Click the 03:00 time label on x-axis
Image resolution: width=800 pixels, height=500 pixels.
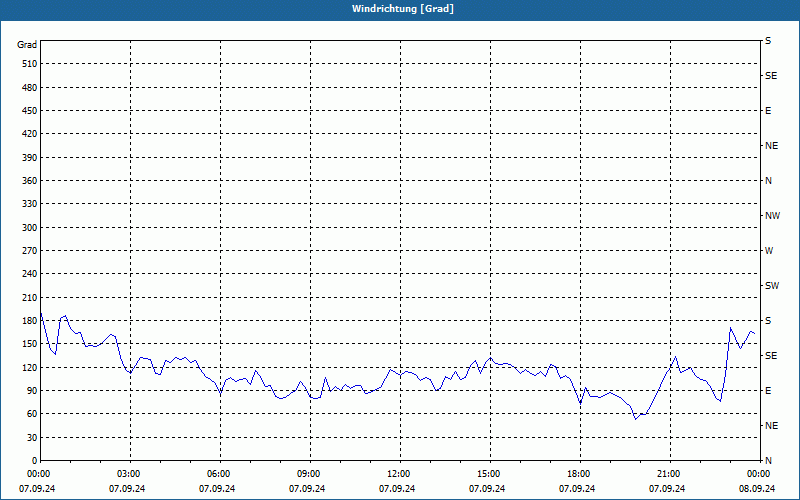click(130, 474)
